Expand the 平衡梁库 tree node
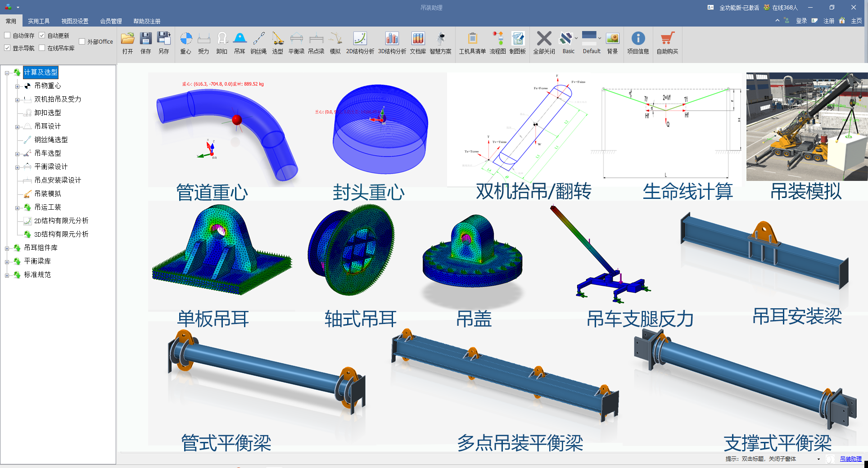This screenshot has height=468, width=868. click(x=7, y=262)
